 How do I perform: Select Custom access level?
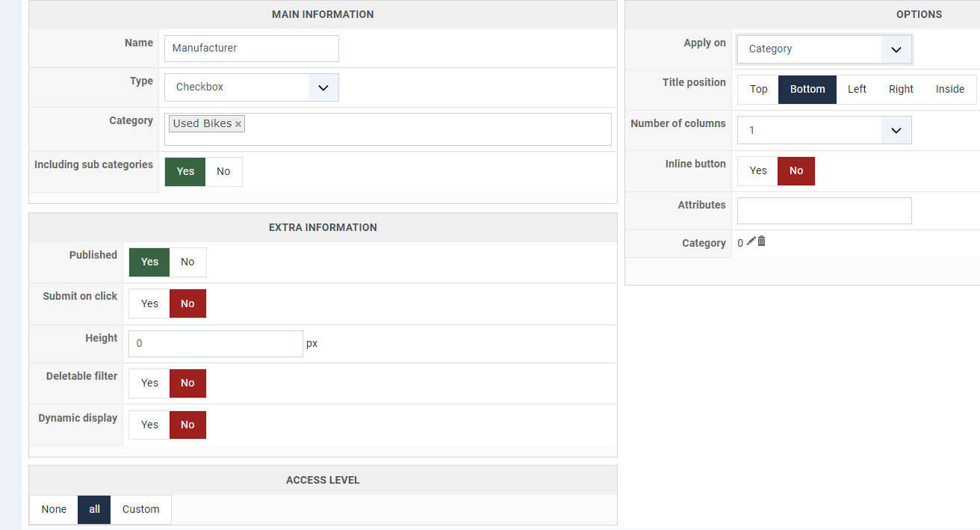point(140,509)
